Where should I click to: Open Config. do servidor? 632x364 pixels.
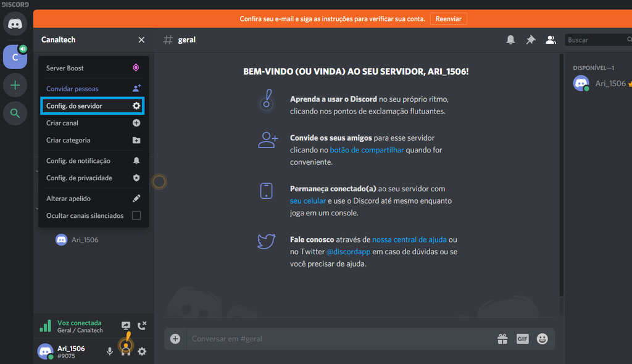tap(93, 106)
